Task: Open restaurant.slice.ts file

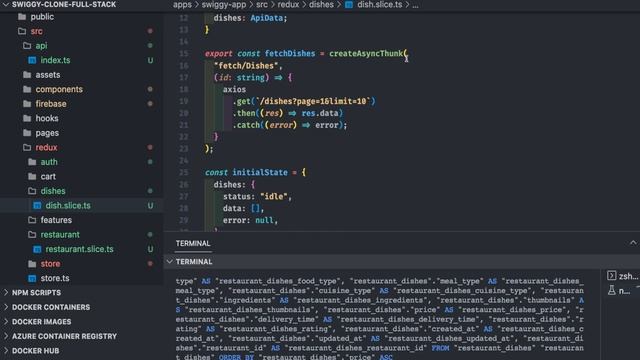Action: [79, 249]
